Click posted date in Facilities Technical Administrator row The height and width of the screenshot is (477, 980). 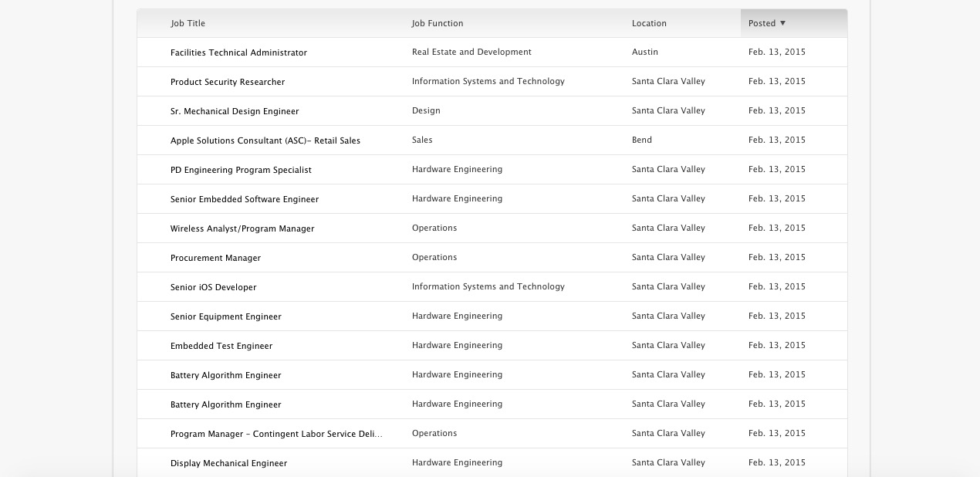777,52
